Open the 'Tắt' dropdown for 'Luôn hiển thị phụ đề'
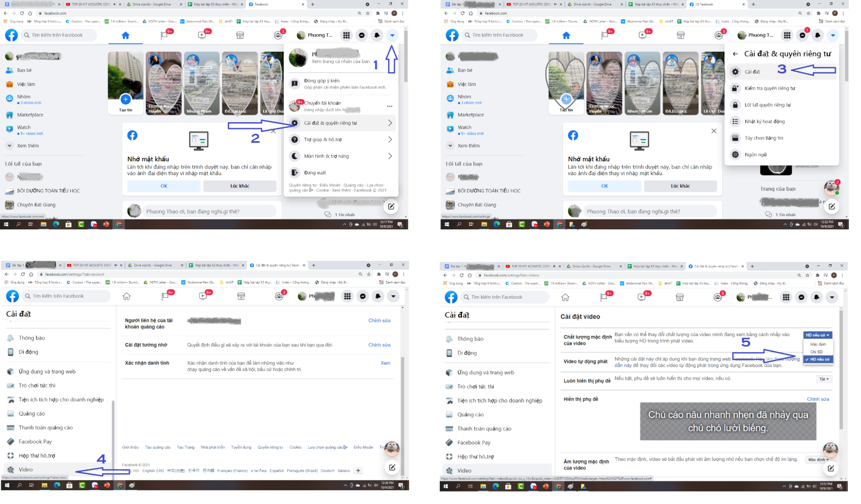Image resolution: width=861 pixels, height=504 pixels. (824, 379)
